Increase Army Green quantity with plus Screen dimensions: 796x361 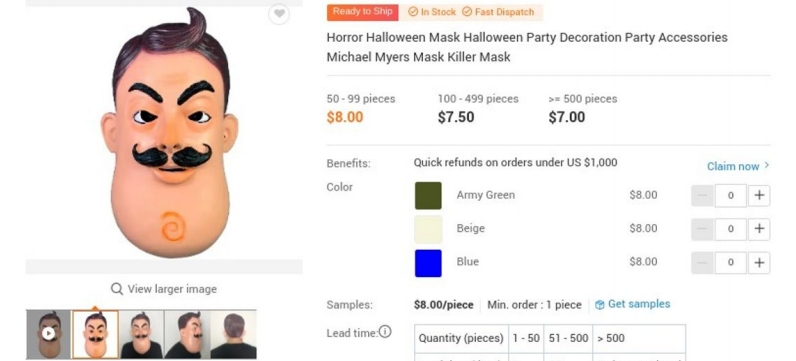pos(759,195)
